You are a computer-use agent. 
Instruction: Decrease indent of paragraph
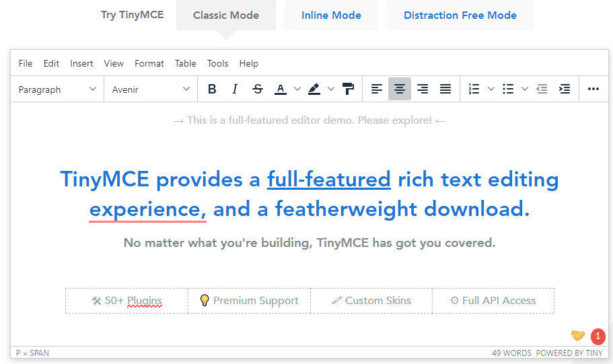click(542, 89)
